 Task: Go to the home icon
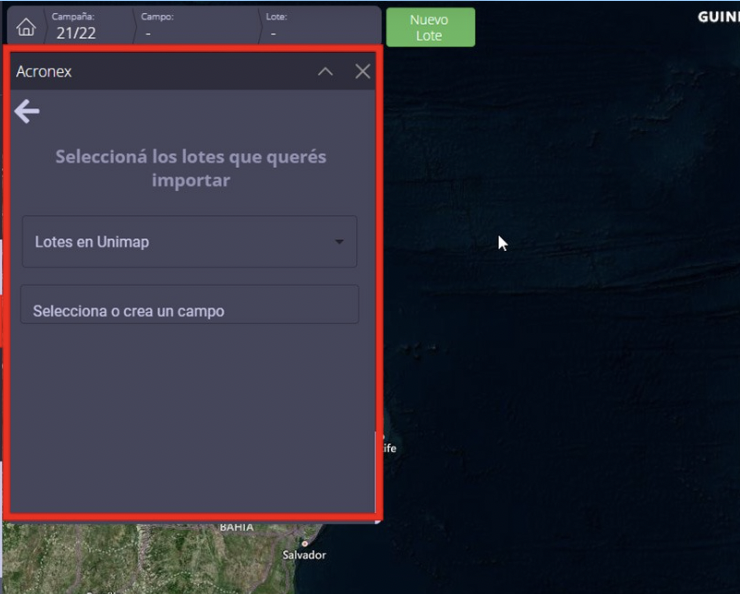(26, 27)
